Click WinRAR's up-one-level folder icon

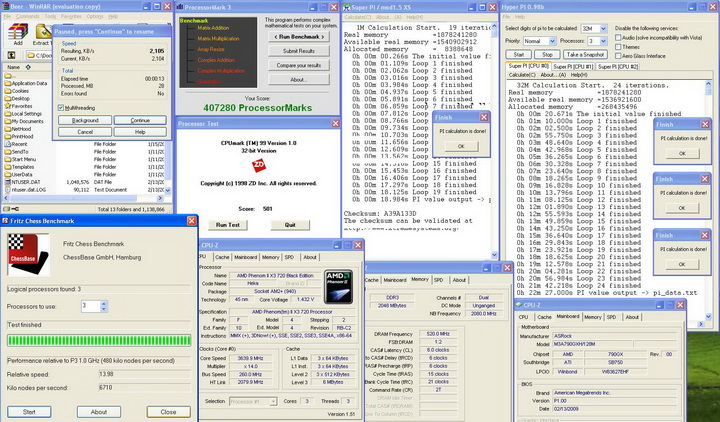[x=11, y=56]
